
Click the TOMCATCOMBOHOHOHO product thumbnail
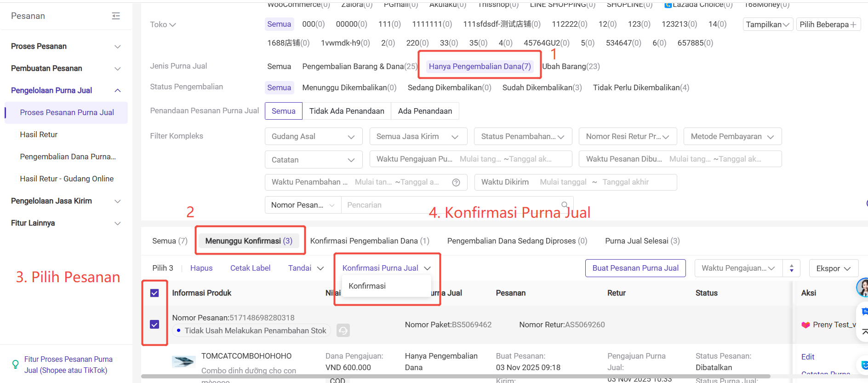pos(183,362)
